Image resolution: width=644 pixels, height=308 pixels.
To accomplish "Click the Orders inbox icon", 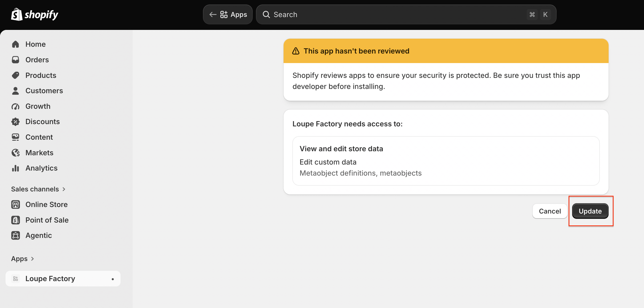I will point(16,60).
